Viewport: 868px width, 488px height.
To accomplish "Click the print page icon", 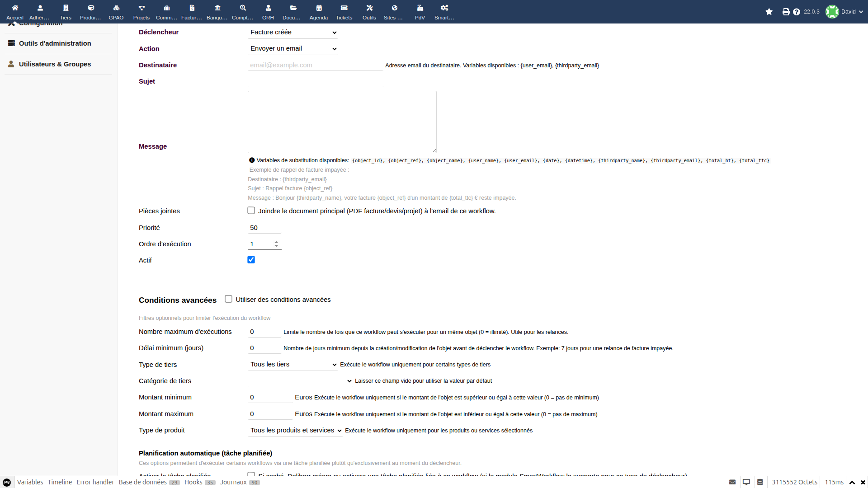I will click(x=786, y=12).
